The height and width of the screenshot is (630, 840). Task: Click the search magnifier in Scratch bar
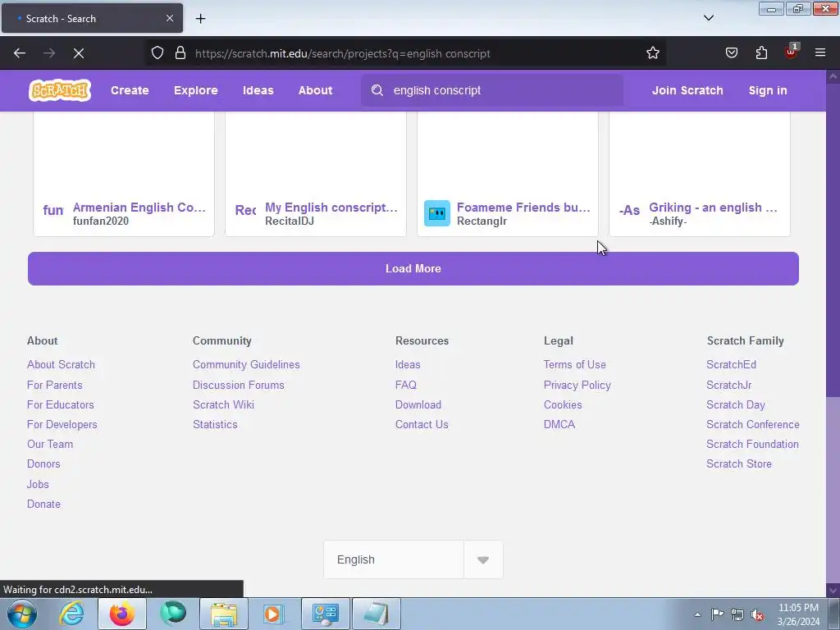click(377, 90)
